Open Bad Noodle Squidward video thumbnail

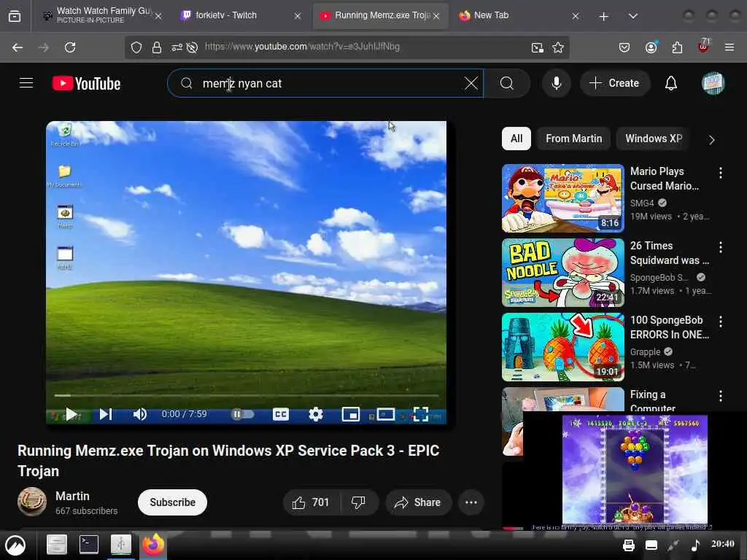click(562, 273)
